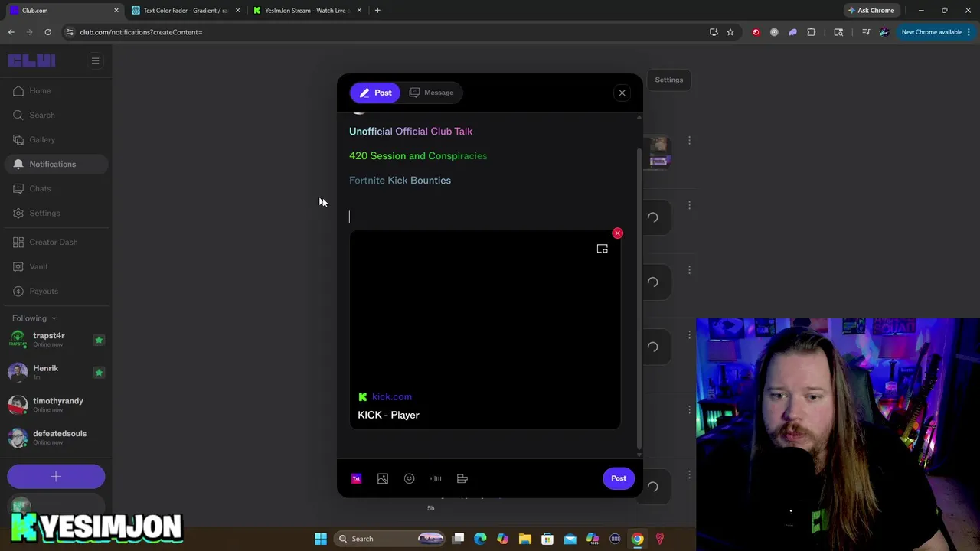Open a new browser tab
This screenshot has width=980, height=551.
pos(377,11)
